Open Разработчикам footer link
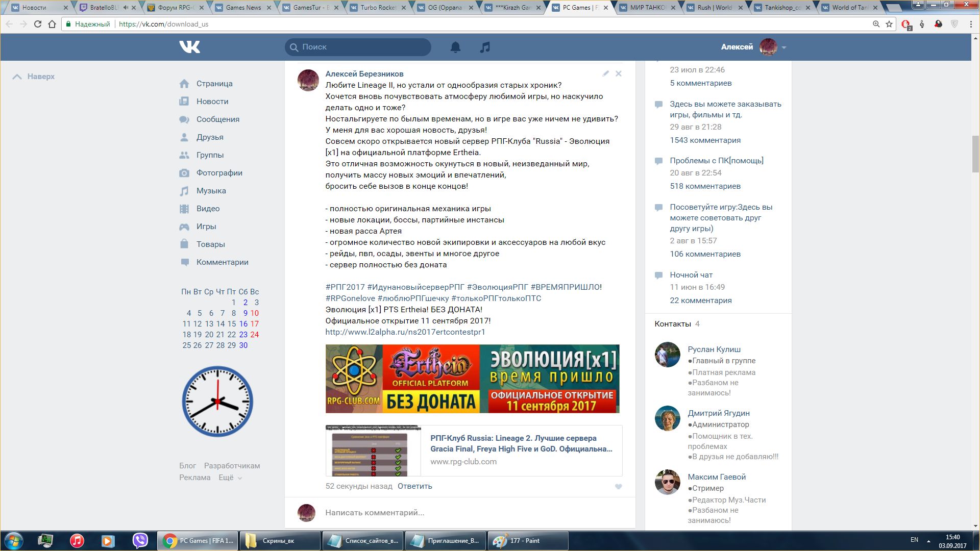The height and width of the screenshot is (551, 980). coord(232,466)
